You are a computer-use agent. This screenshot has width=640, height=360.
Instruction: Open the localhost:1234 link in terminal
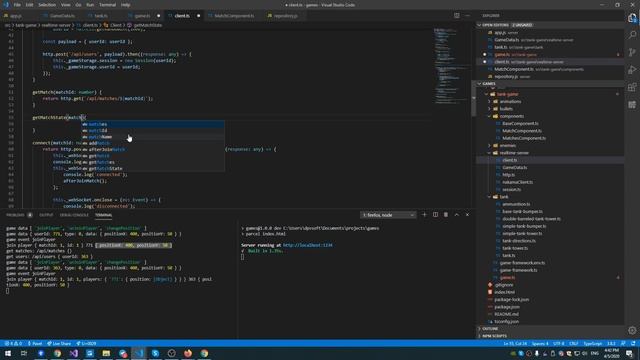pos(307,245)
